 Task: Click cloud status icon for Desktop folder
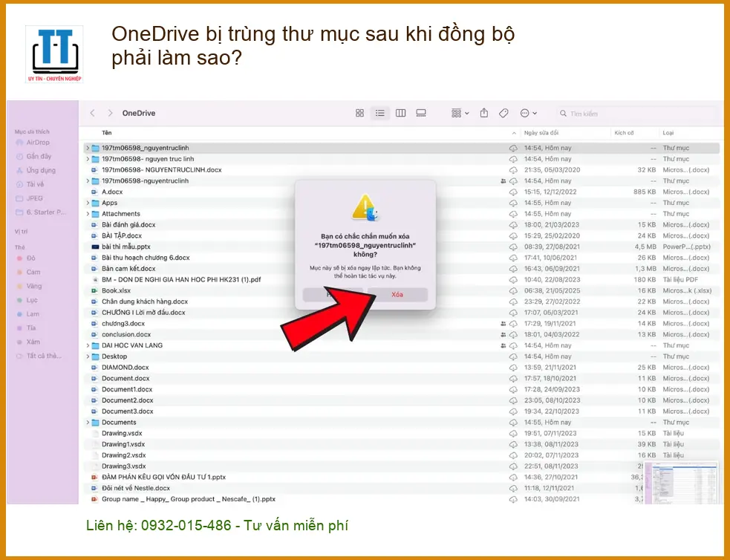click(513, 356)
